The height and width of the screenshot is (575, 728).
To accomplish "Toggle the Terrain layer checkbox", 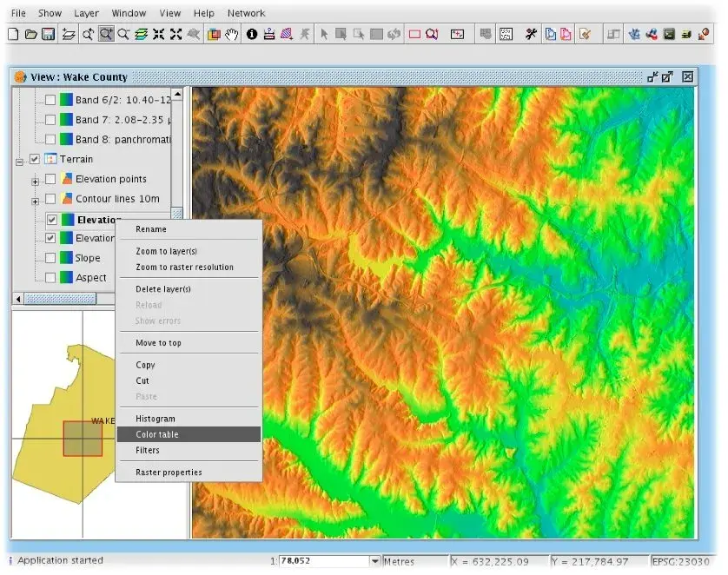I will pos(33,159).
